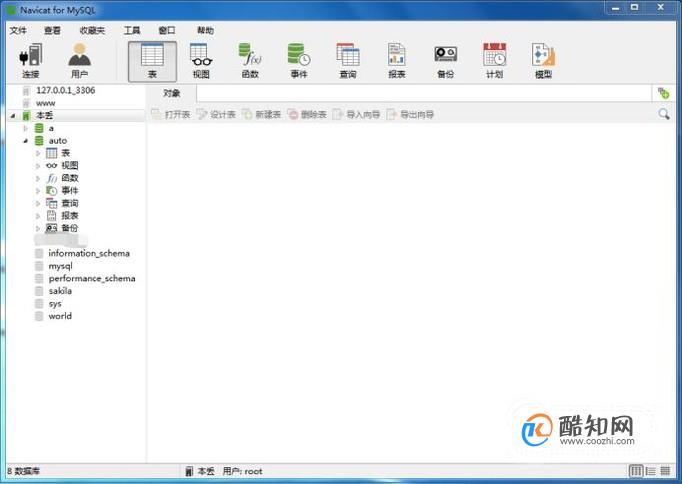
Task: Click the 导入向导 (Import Wizard) button
Action: 357,114
